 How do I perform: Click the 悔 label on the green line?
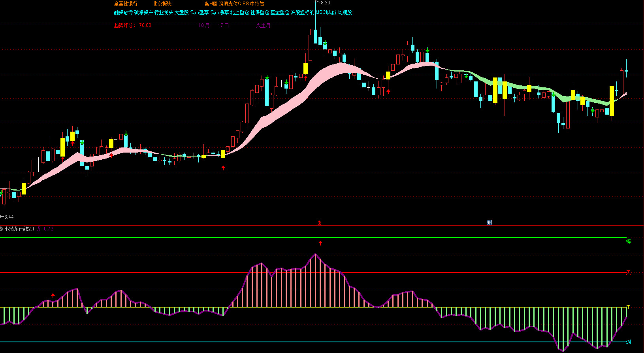[x=628, y=241]
